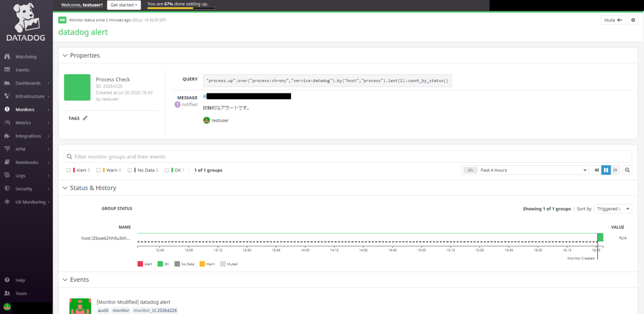Screen dimensions: 644x314
Task: Open Integrations puzzle icon in sidebar
Action: click(7, 136)
